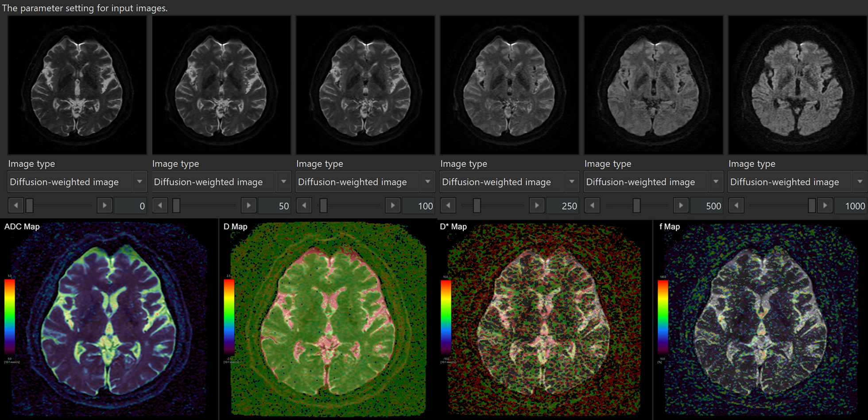Click left arrow of b-value 100 slider

tap(304, 206)
